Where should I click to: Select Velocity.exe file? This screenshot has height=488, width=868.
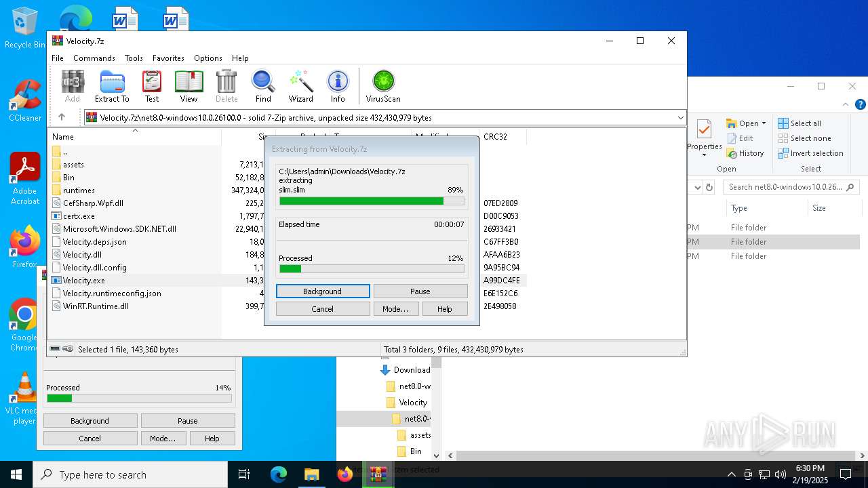[83, 280]
